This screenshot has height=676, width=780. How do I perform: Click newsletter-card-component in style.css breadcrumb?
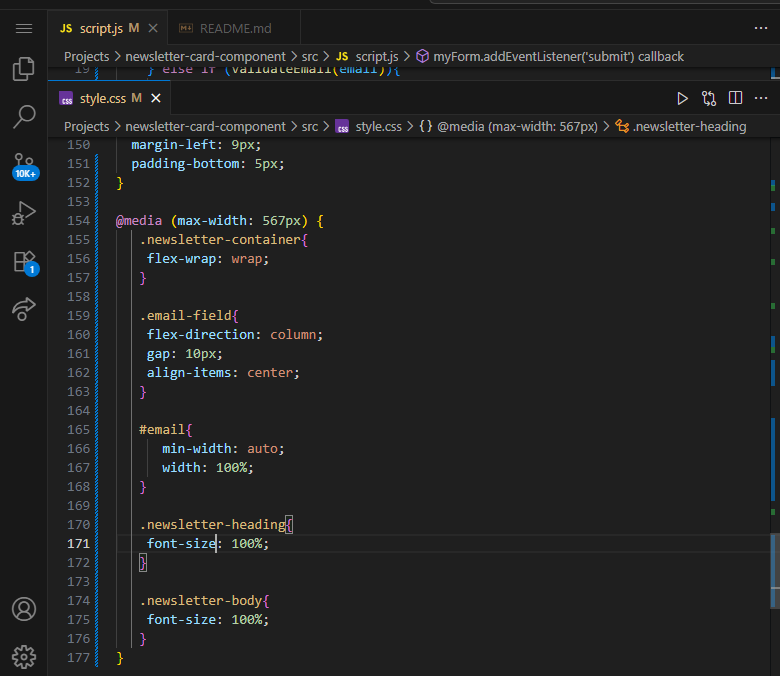pyautogui.click(x=205, y=127)
